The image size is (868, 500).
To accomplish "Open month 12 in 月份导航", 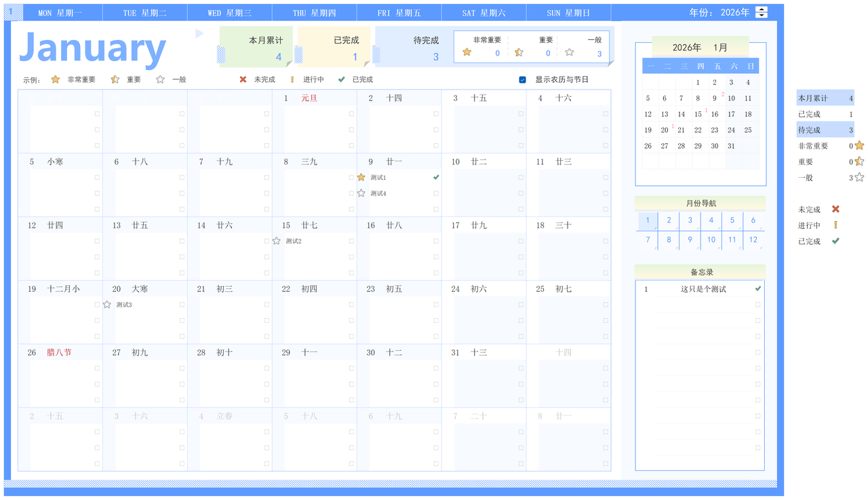I will coord(753,239).
